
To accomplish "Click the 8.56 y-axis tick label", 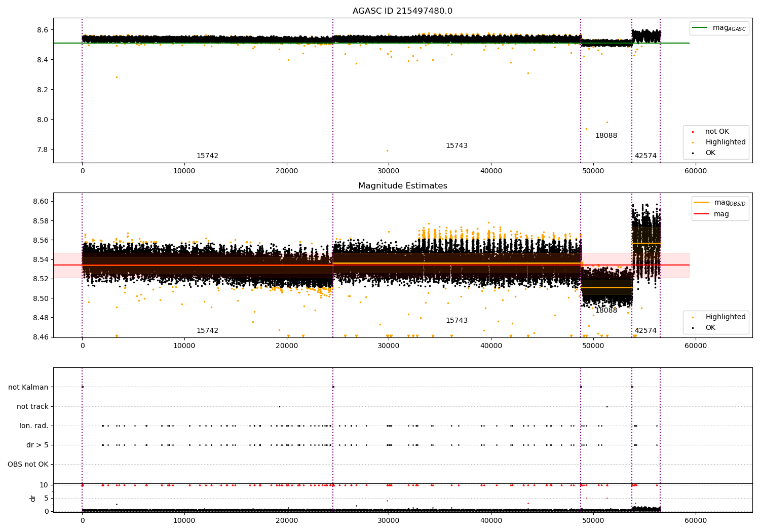I will click(x=41, y=241).
